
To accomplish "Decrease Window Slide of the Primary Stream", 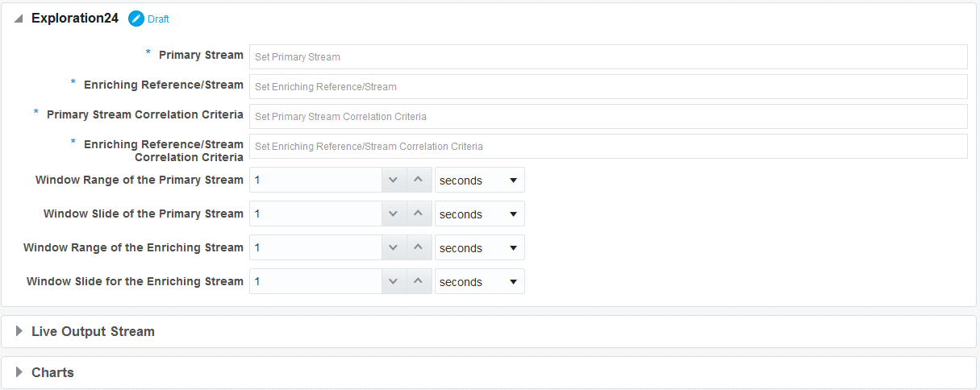I will click(x=393, y=214).
